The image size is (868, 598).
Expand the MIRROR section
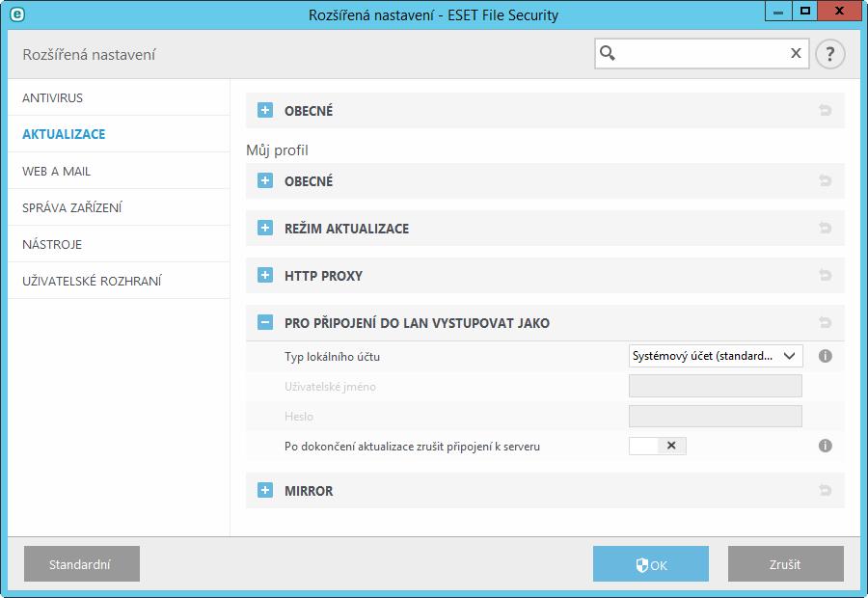pos(265,490)
